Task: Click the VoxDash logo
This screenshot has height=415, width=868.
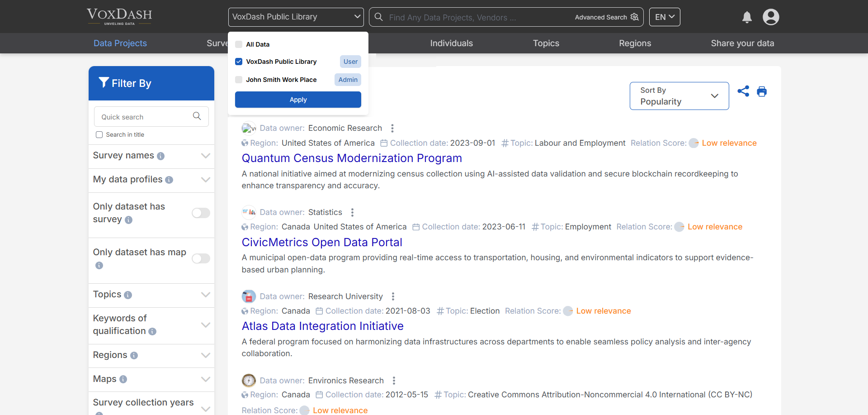Action: (119, 17)
